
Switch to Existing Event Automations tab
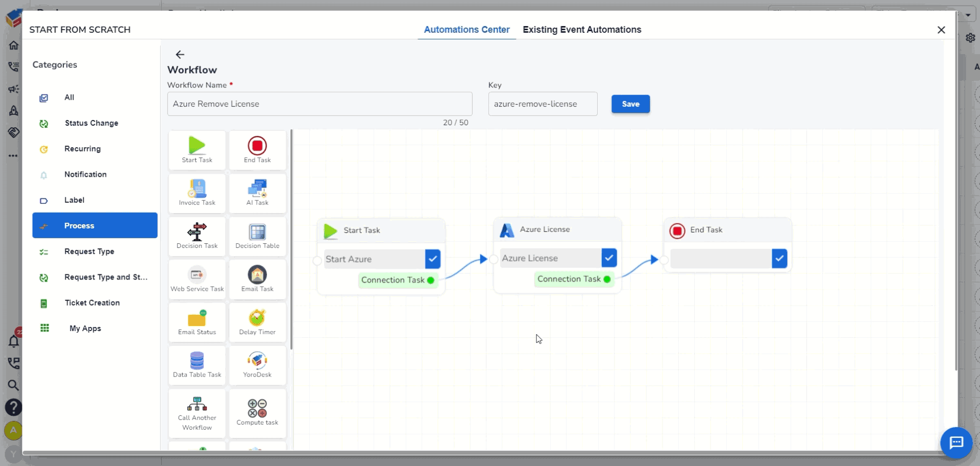point(582,30)
